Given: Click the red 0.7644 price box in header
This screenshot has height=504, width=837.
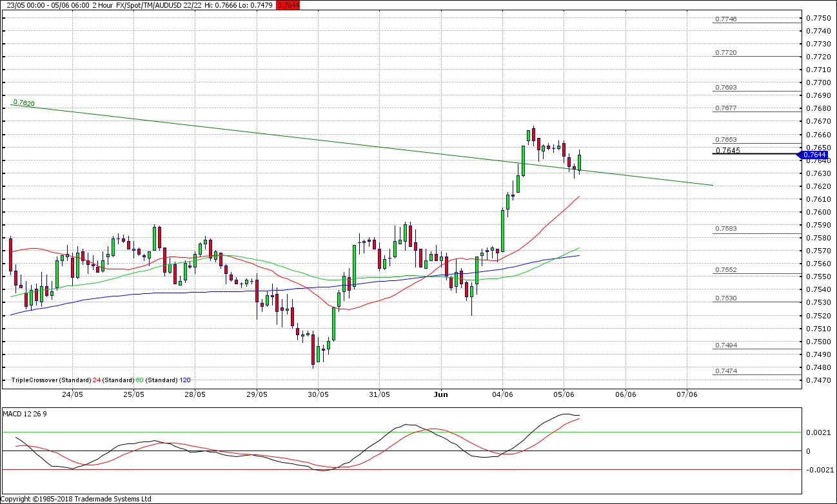Looking at the screenshot, I should [287, 5].
